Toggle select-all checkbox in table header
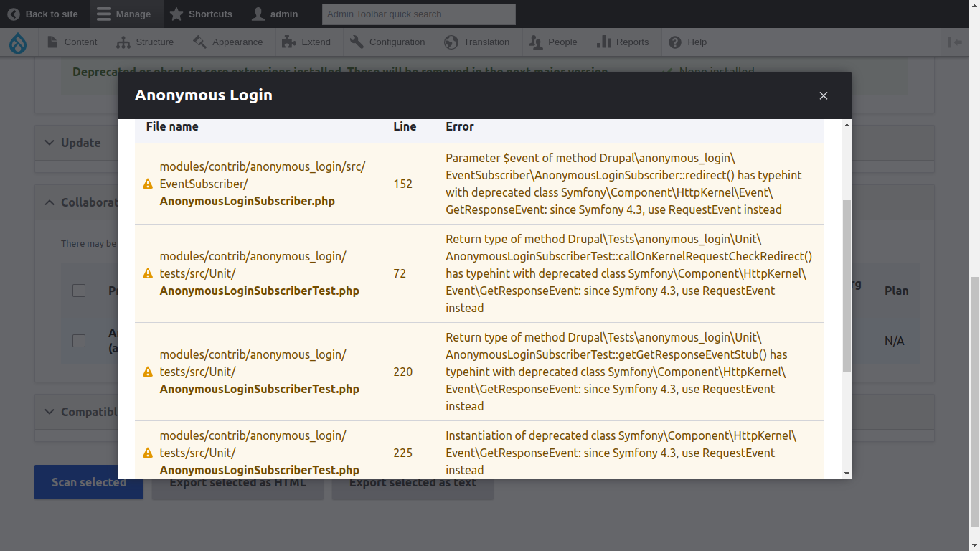The height and width of the screenshot is (551, 980). [79, 291]
